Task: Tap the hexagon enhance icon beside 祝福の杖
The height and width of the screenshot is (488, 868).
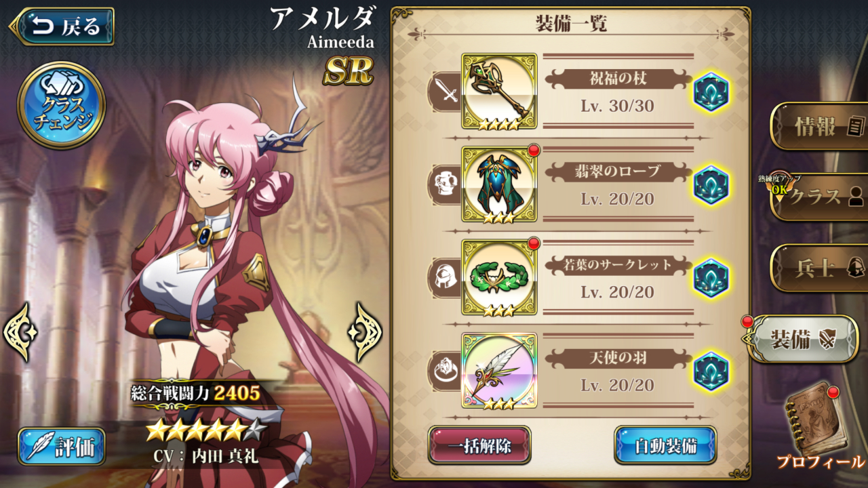Action: pyautogui.click(x=711, y=91)
